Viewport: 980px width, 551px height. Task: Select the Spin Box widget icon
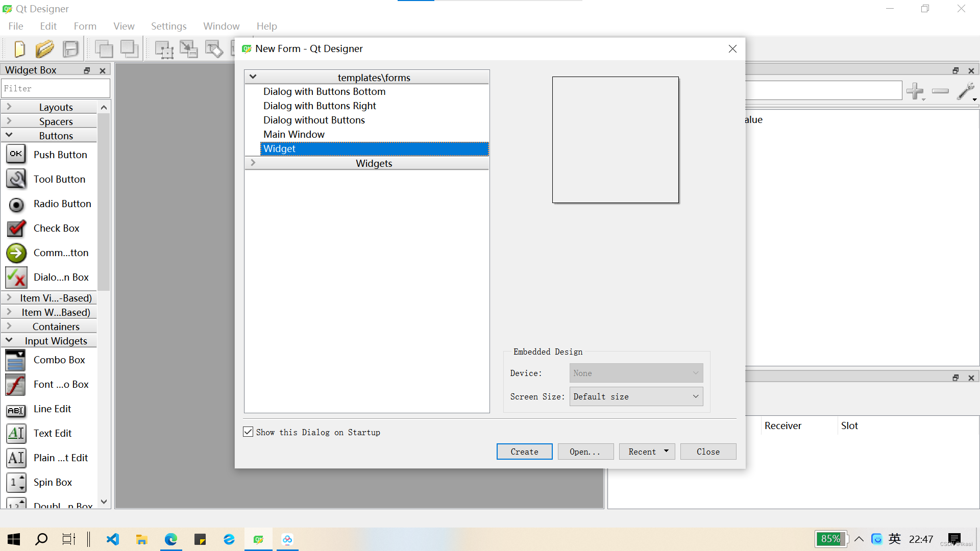15,482
